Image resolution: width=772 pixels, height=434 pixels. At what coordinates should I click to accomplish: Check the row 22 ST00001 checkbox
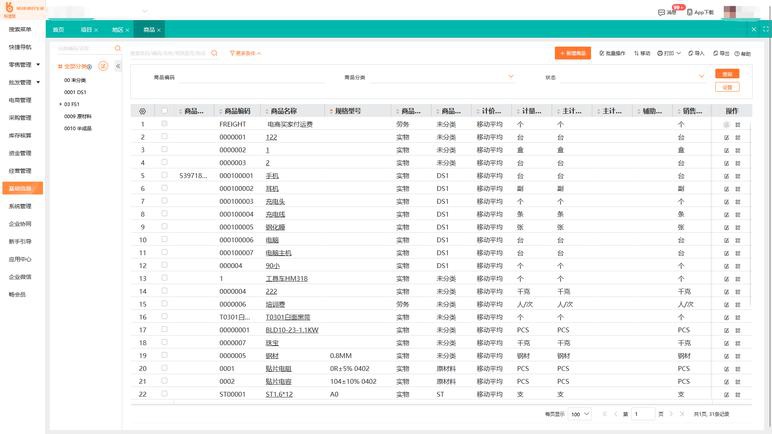[x=164, y=394]
